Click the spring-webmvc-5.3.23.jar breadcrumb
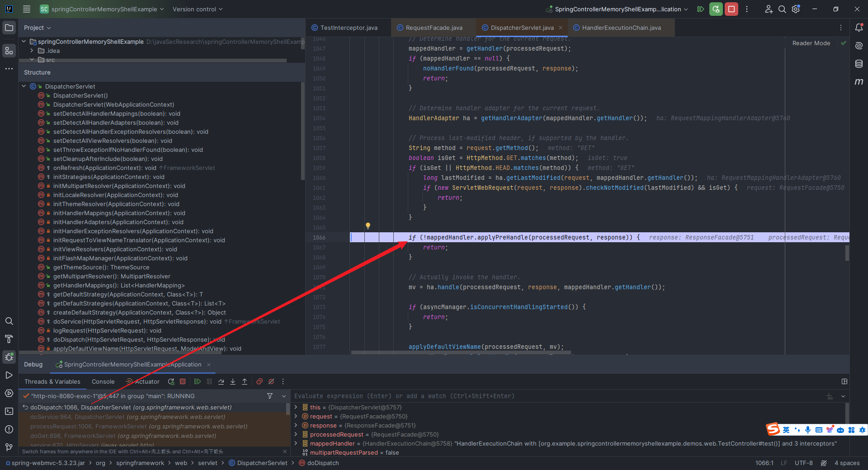 coord(45,463)
